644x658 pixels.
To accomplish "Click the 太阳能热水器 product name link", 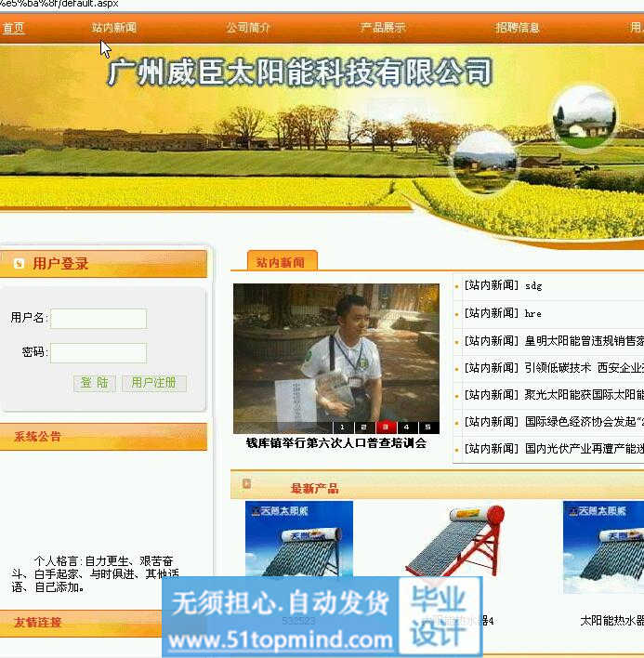I will [611, 621].
